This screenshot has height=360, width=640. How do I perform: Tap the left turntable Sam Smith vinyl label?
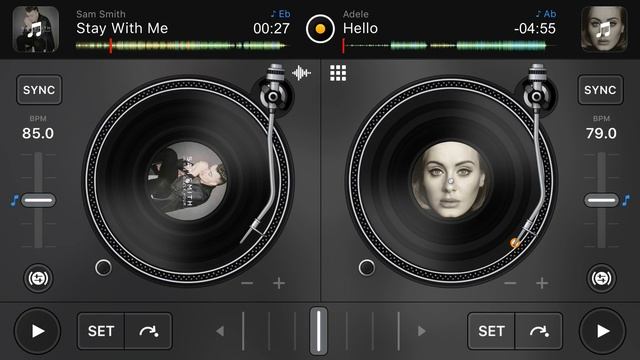187,181
